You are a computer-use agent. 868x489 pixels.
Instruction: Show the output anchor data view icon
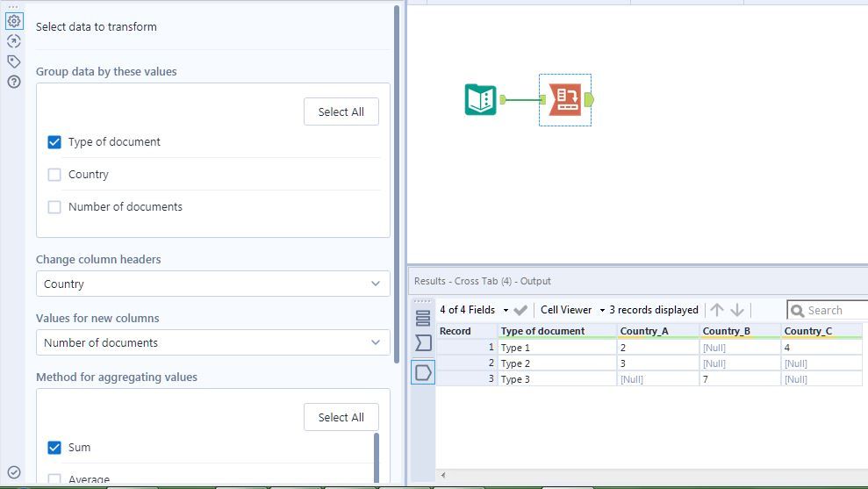(423, 372)
